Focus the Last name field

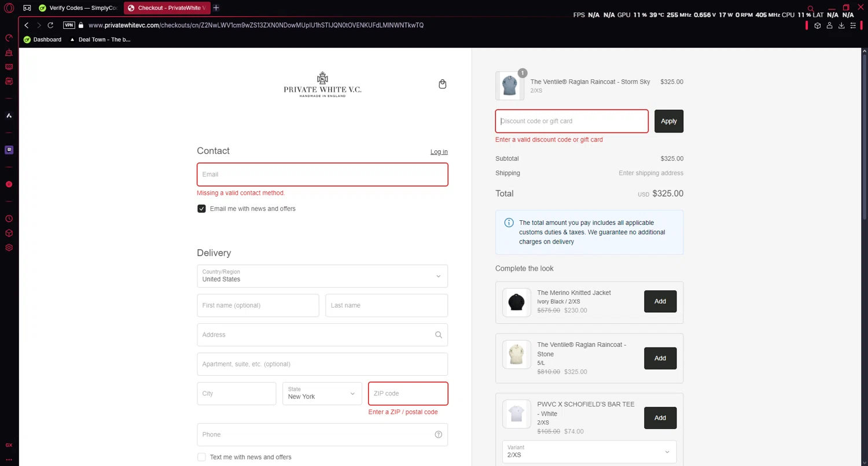387,305
